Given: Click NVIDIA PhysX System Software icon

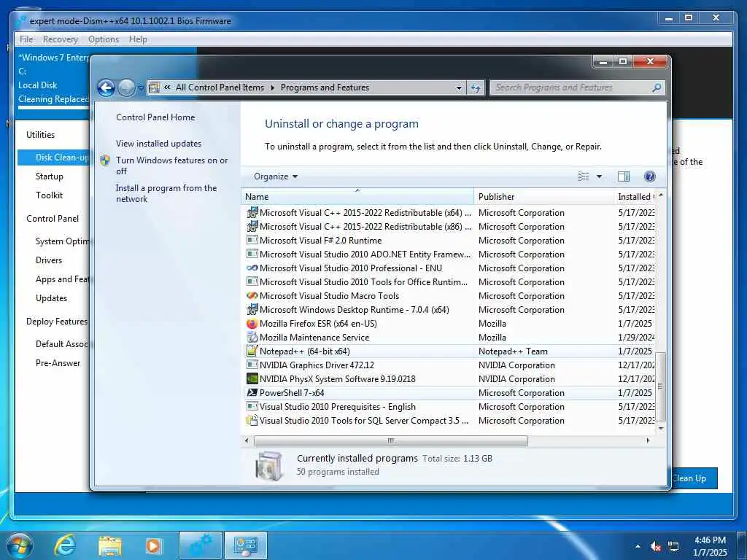Looking at the screenshot, I should coord(252,378).
